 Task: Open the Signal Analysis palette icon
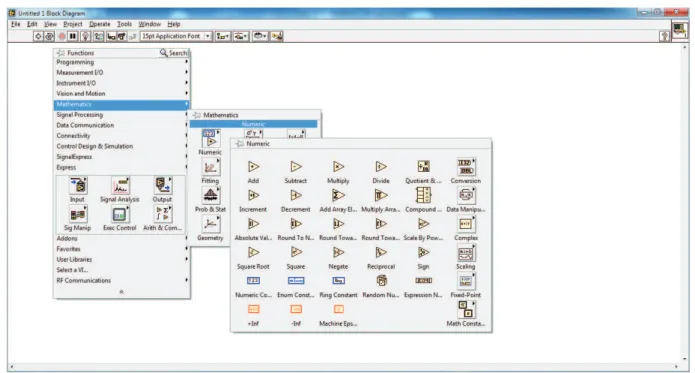120,186
